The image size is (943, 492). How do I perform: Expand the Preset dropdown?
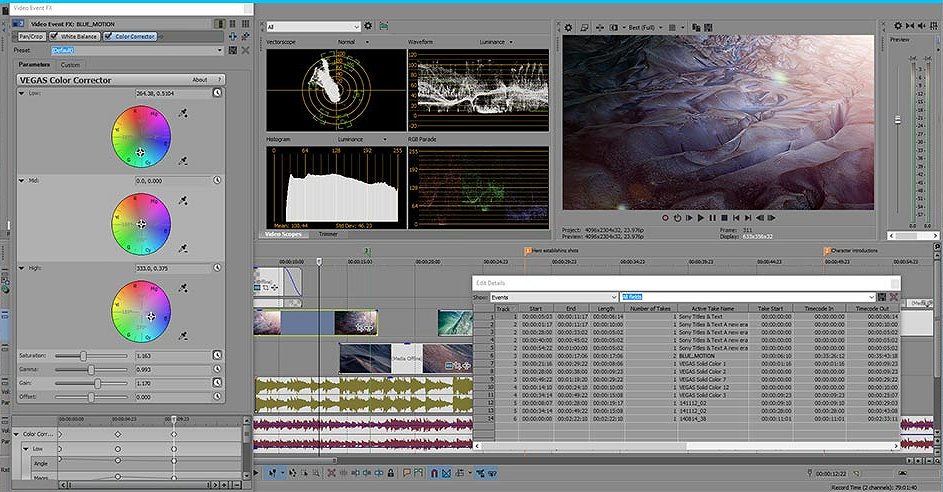[220, 51]
